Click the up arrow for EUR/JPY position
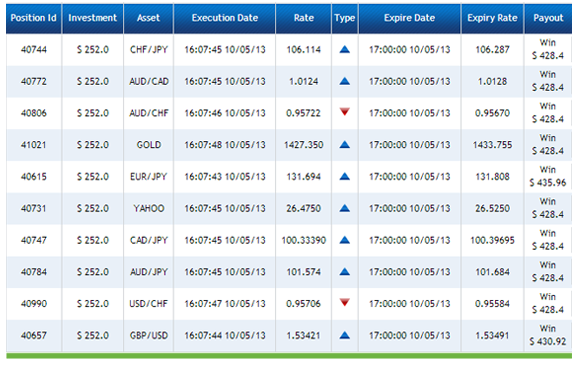The image size is (577, 366). [344, 176]
